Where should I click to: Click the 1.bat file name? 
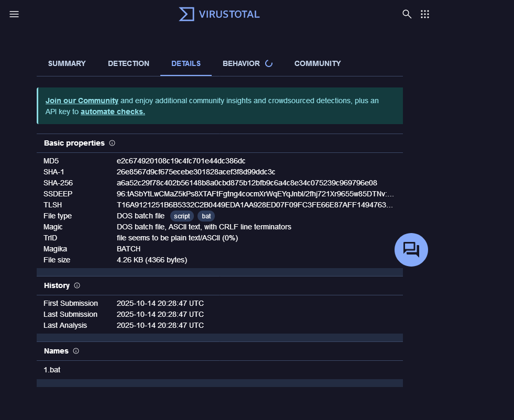click(52, 370)
